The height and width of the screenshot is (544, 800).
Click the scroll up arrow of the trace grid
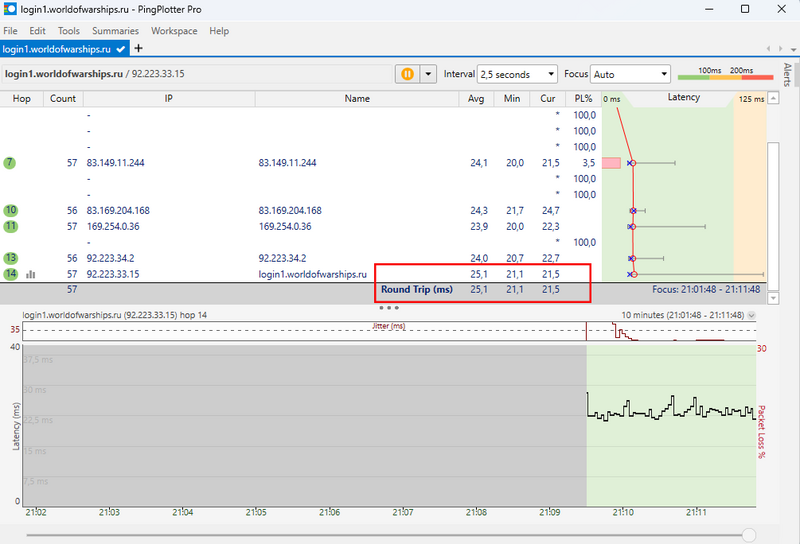(773, 98)
